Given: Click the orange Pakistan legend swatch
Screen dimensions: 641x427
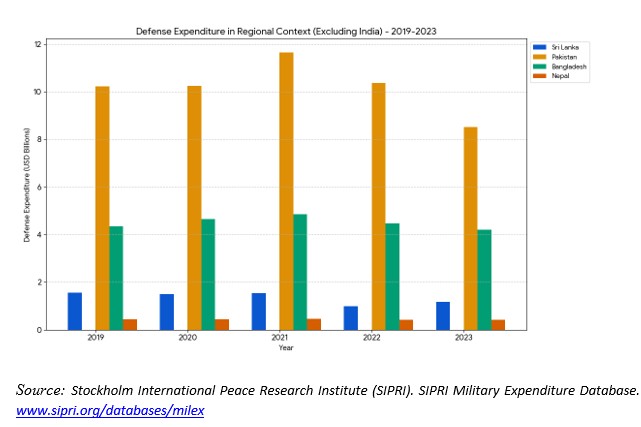Looking at the screenshot, I should tap(540, 56).
